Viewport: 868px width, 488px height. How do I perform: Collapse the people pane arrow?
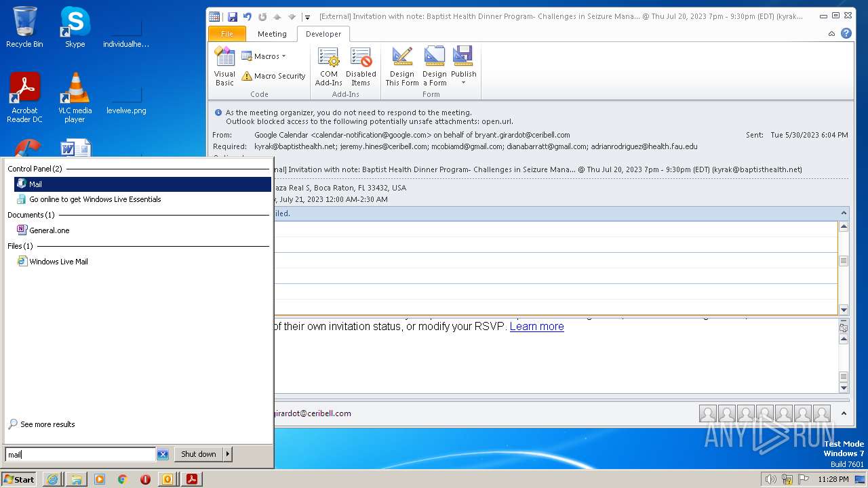click(x=844, y=413)
